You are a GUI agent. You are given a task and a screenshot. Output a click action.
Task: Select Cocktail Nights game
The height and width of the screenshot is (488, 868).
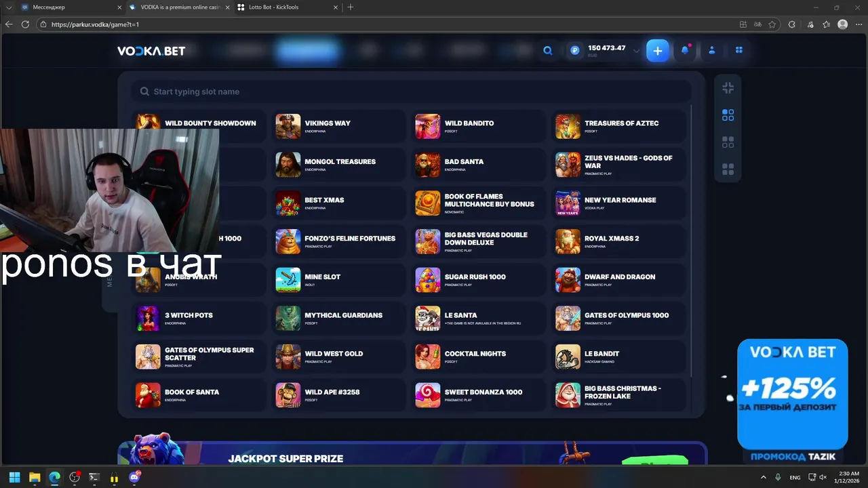[478, 357]
